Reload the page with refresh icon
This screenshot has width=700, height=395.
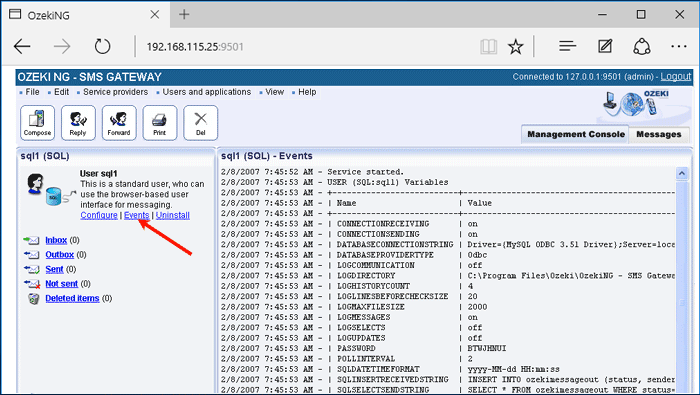pos(102,46)
